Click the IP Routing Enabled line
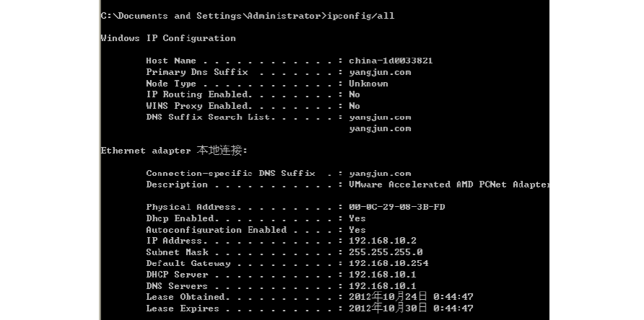Image resolution: width=644 pixels, height=320 pixels. tap(252, 94)
